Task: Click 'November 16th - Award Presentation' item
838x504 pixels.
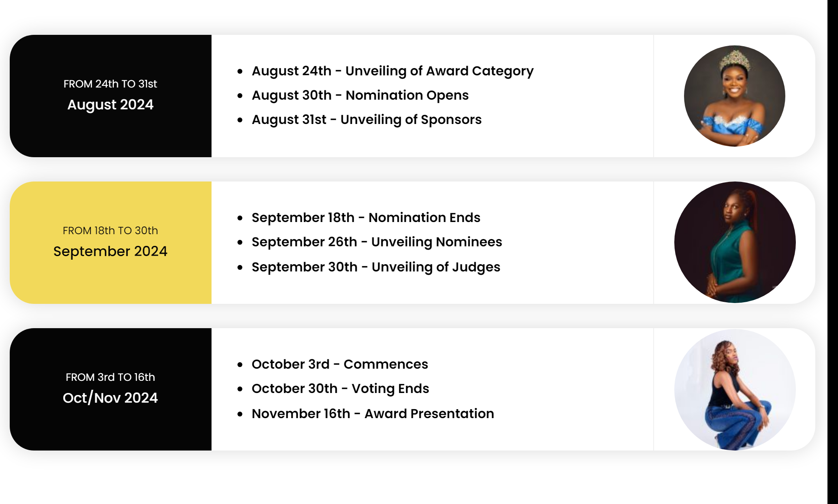Action: (372, 414)
